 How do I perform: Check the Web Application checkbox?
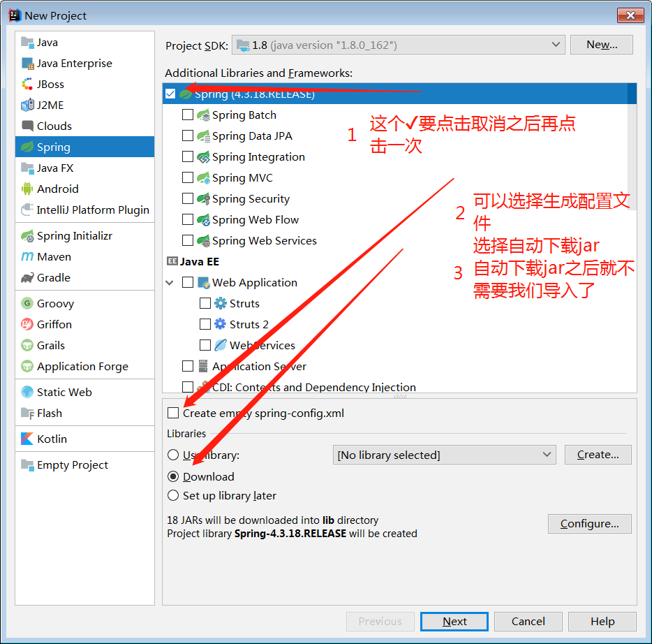(x=188, y=282)
